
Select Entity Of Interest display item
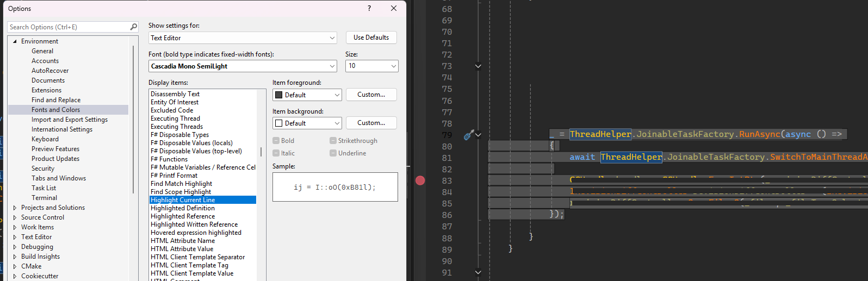175,102
